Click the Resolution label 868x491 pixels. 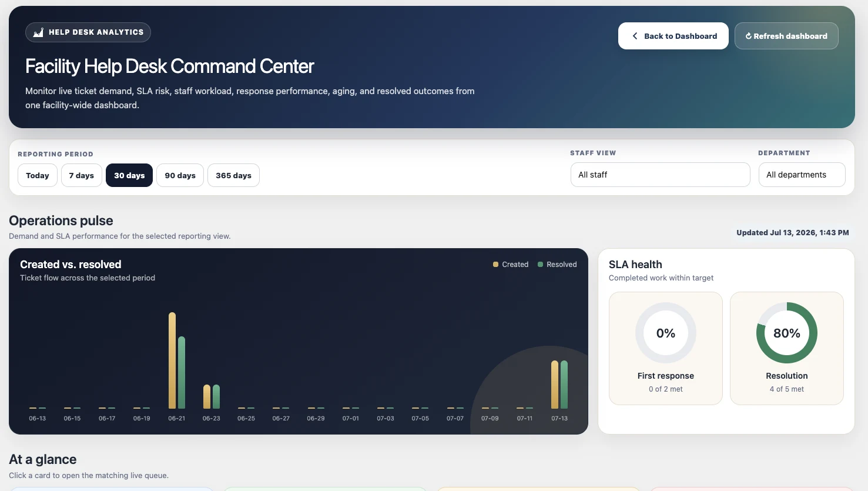point(787,376)
